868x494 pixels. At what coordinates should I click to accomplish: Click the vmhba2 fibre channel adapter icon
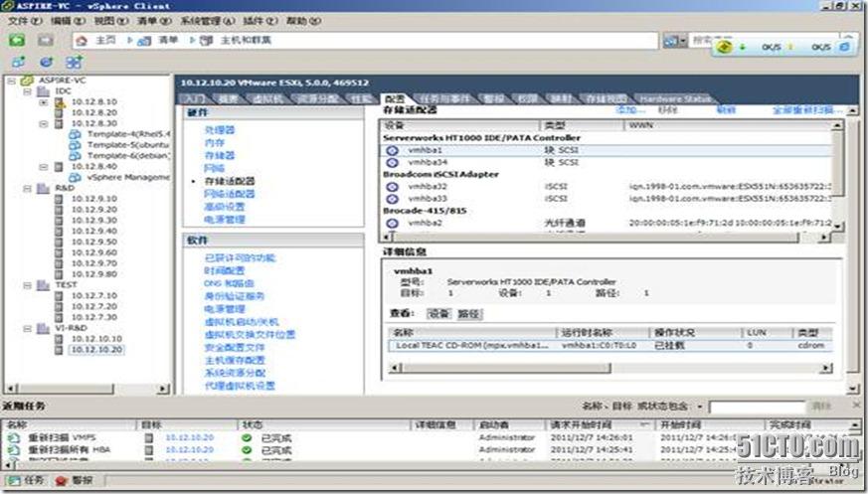393,224
